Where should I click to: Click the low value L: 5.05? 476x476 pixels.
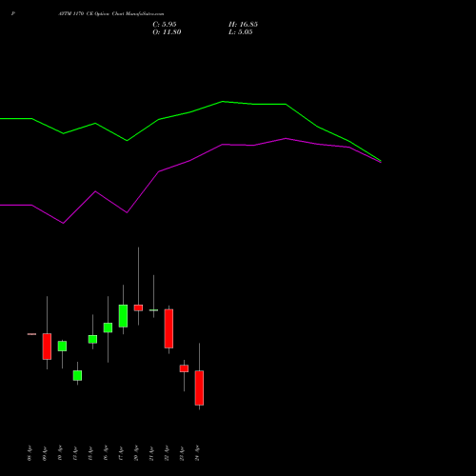[x=241, y=32]
